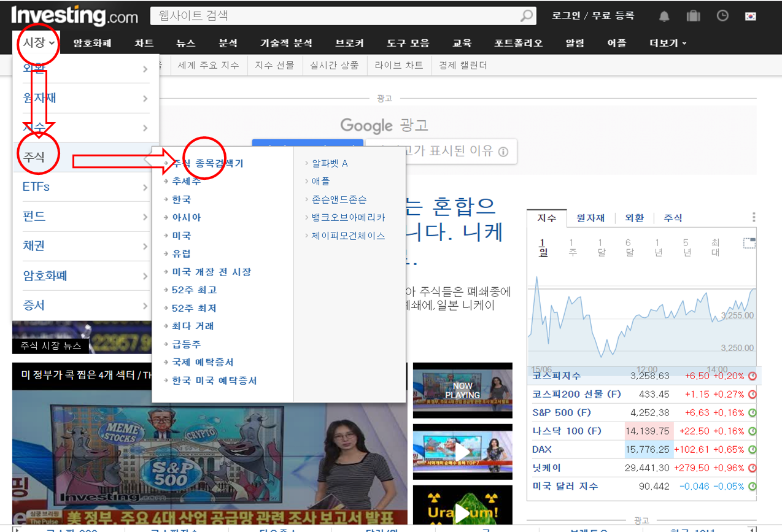
Task: Switch chart panel to 외환 tab
Action: tap(635, 218)
